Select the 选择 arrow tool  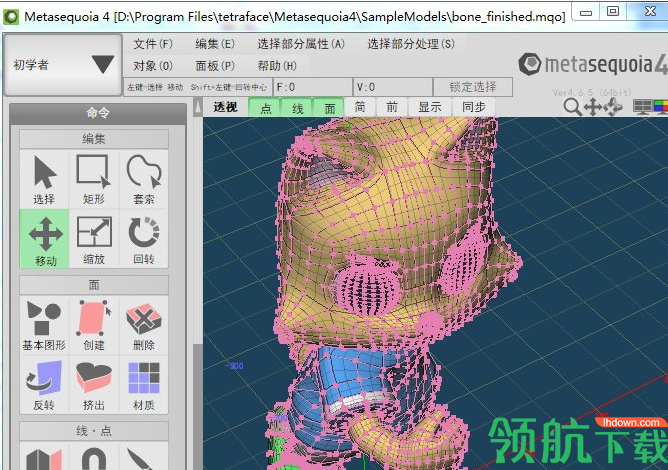coord(44,179)
